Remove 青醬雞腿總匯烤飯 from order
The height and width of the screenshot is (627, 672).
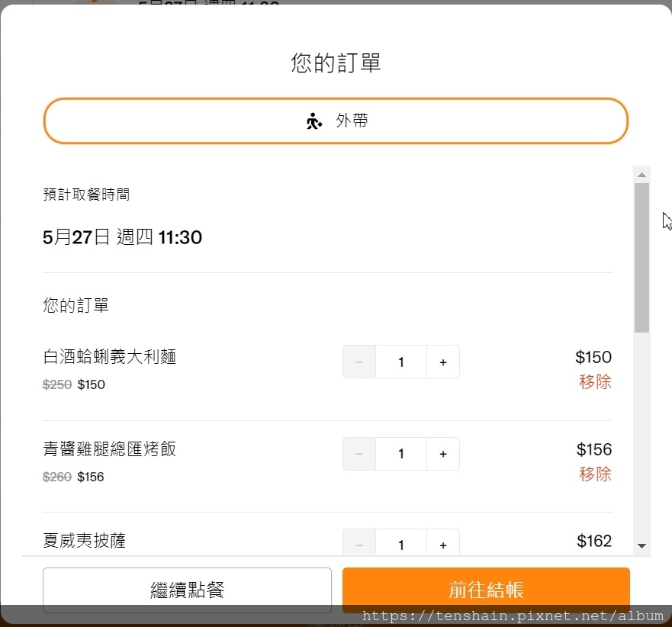(x=595, y=474)
